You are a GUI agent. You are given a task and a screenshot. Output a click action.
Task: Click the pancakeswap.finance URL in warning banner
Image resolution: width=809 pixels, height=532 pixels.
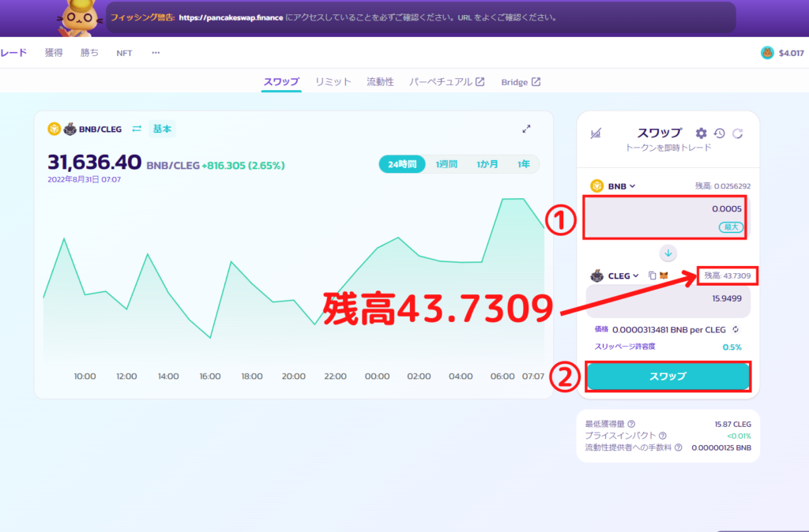[231, 17]
